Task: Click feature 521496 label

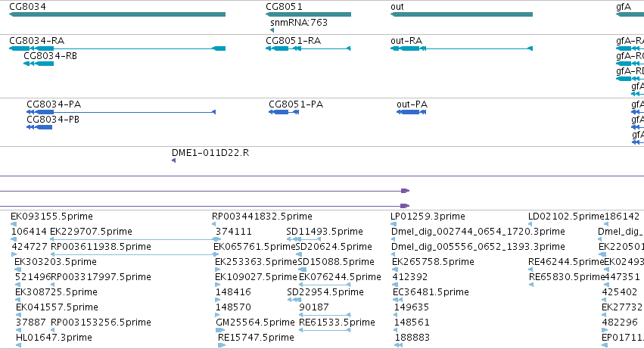Action: [x=33, y=277]
